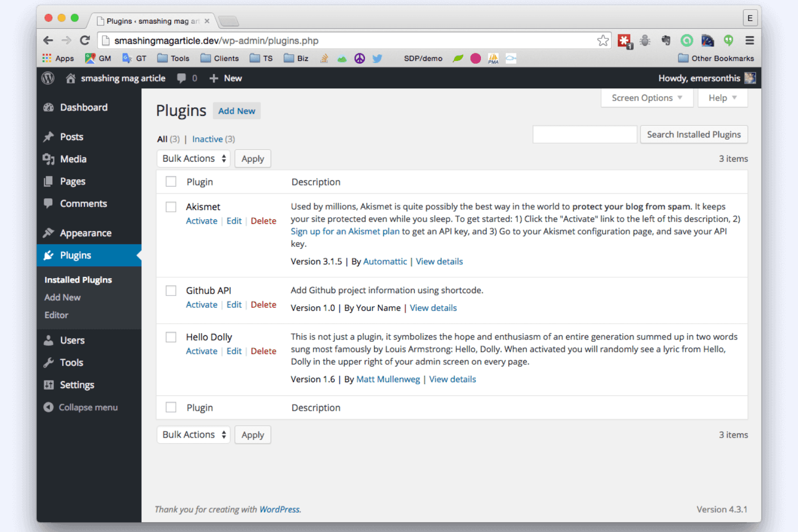This screenshot has height=532, width=798.
Task: Click the user avatar in admin bar
Action: 750,78
